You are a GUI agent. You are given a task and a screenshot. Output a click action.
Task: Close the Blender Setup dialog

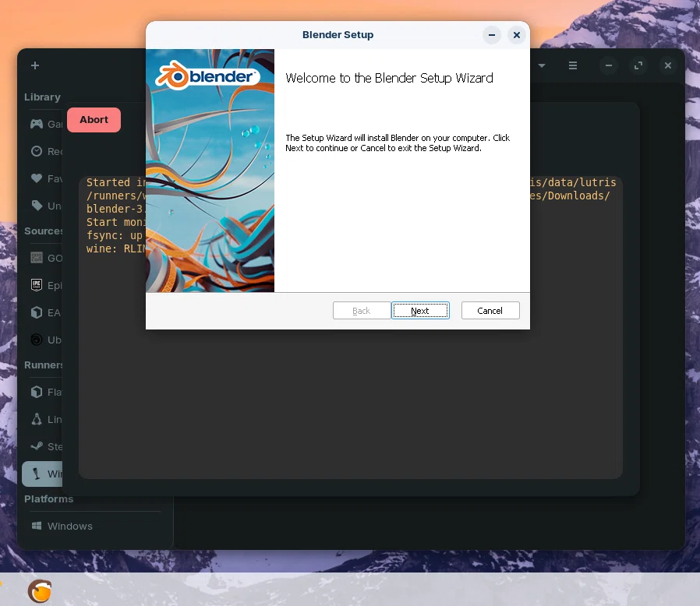click(x=517, y=35)
